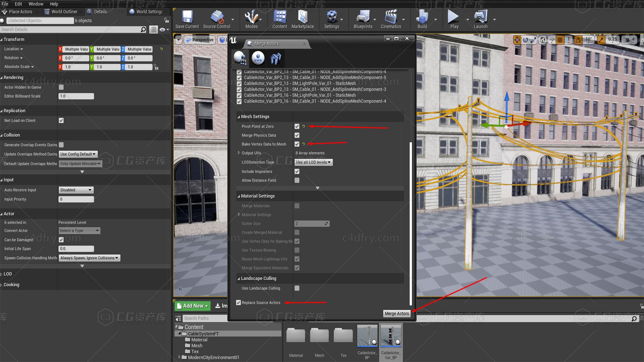The width and height of the screenshot is (644, 362).
Task: Open Spawn Collision Handling Method dropdown
Action: coord(90,258)
